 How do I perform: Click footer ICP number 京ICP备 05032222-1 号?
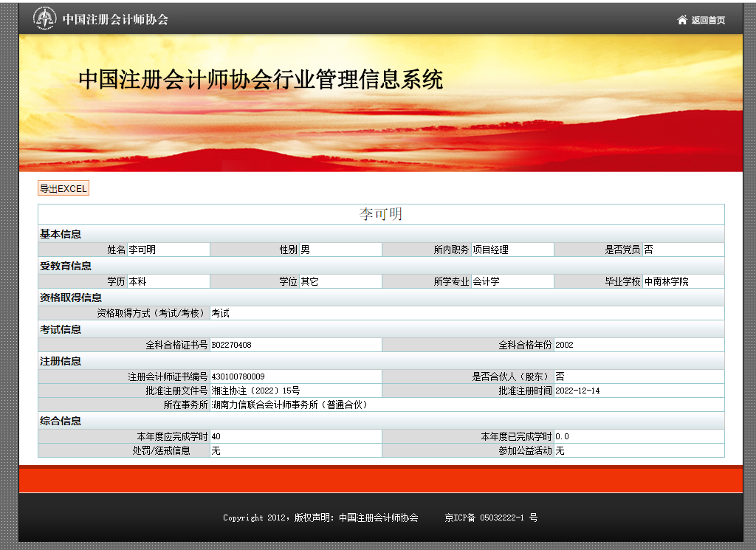(x=491, y=518)
